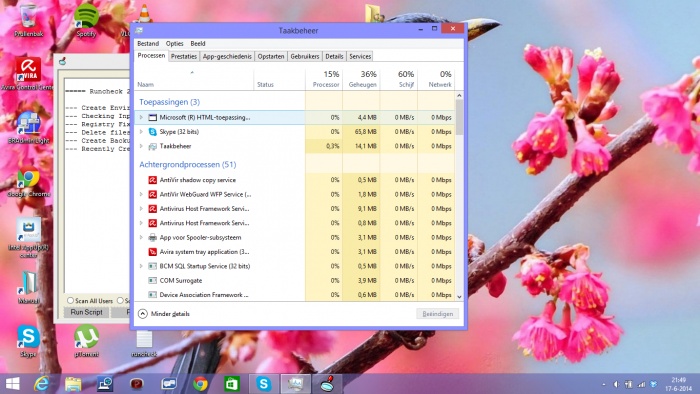700x394 pixels.
Task: Select the Device Association Framework row
Action: point(295,294)
